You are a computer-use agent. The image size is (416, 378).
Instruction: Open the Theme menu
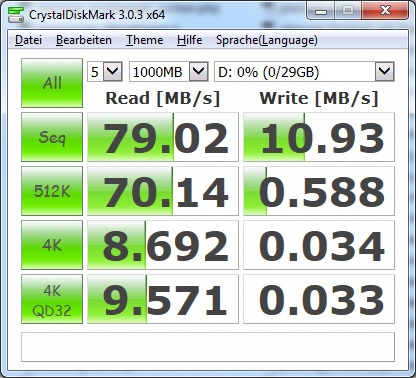144,40
